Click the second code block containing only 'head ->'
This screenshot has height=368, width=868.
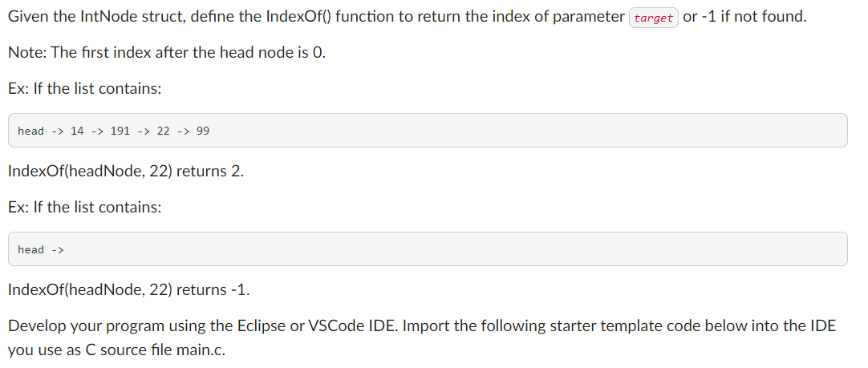point(428,249)
